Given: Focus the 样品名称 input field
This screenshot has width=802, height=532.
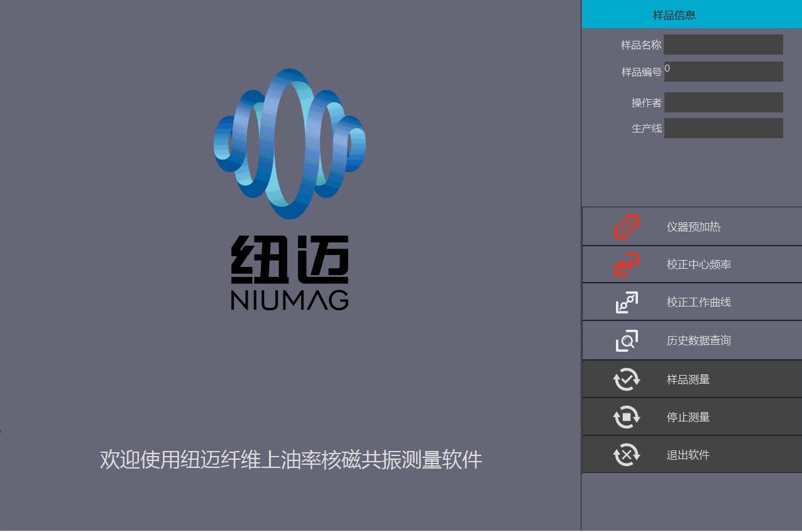Looking at the screenshot, I should point(723,45).
